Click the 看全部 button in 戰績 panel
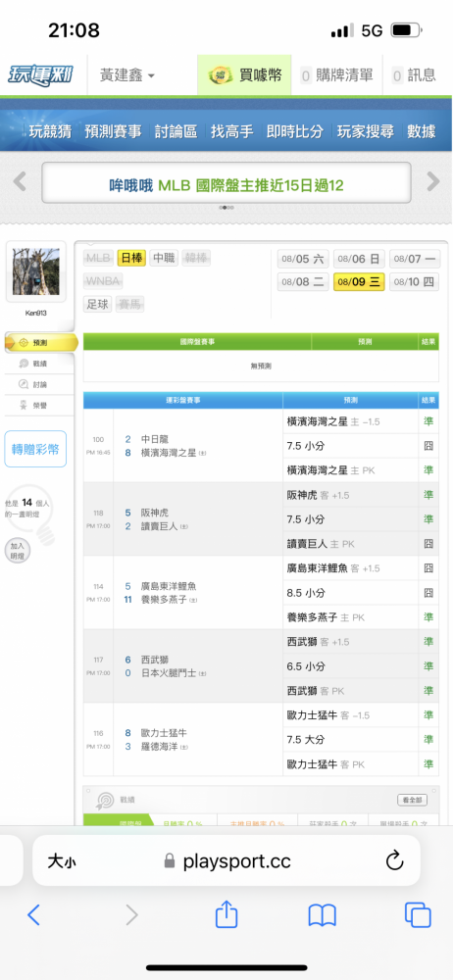Image resolution: width=453 pixels, height=980 pixels. (x=413, y=800)
